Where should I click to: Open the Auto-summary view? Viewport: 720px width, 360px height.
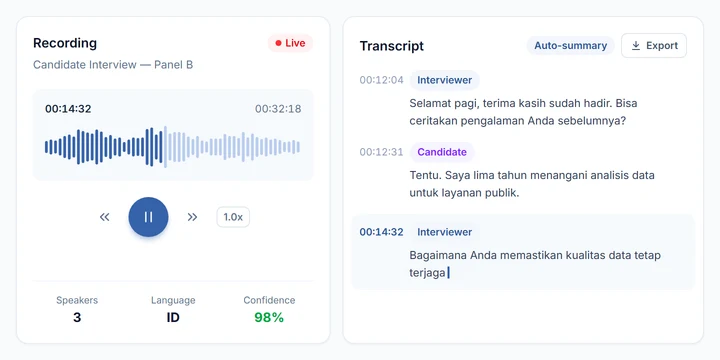pos(570,45)
